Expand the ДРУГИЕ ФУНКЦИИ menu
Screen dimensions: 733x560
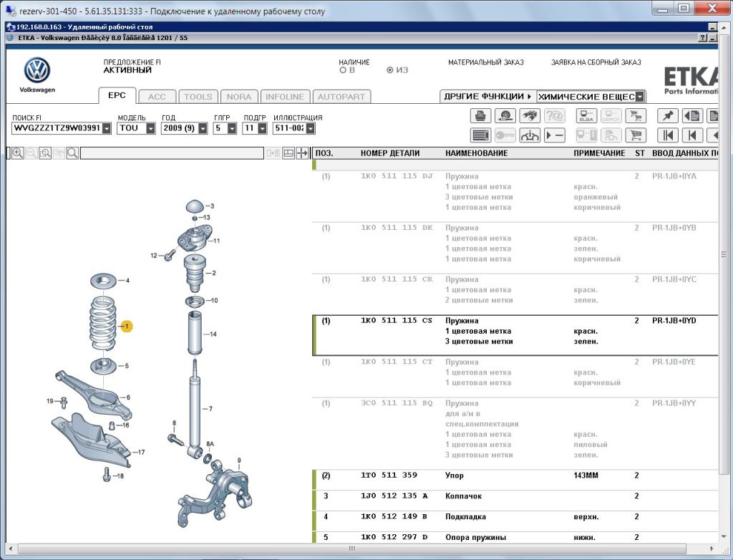487,97
